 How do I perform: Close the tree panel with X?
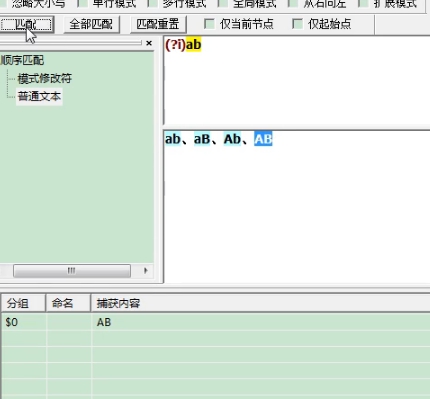pos(149,43)
